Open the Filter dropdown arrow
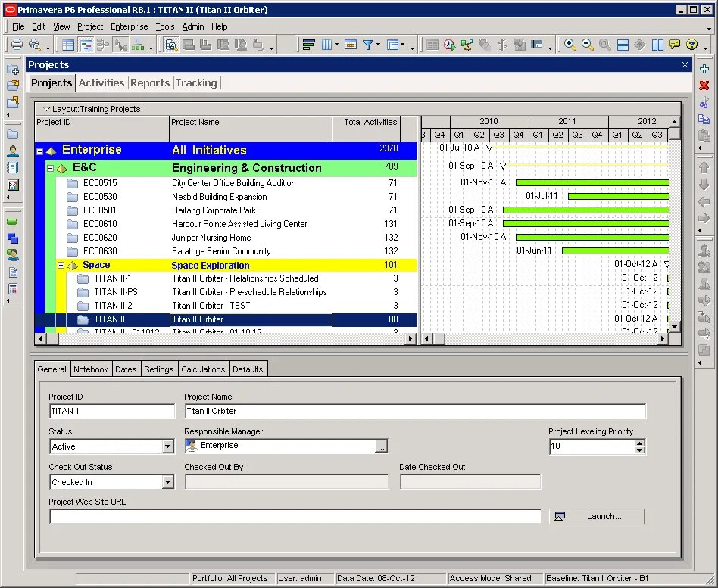Image resolution: width=718 pixels, height=588 pixels. click(x=378, y=45)
